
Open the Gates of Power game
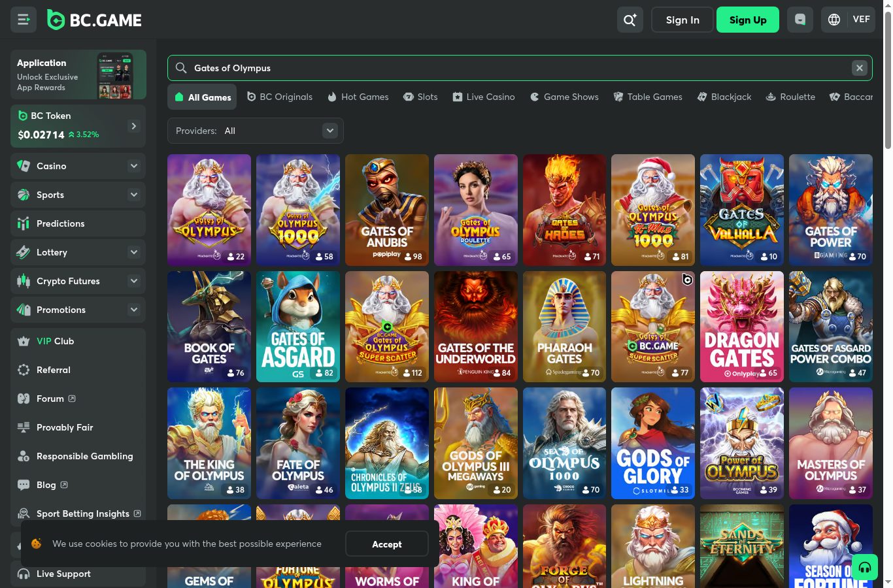pyautogui.click(x=831, y=210)
